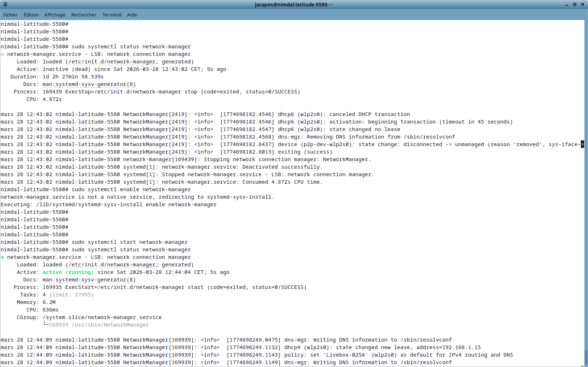Click /etc/init.d/network-manager path in second Loaded line
The width and height of the screenshot is (588, 367).
coord(112,265)
